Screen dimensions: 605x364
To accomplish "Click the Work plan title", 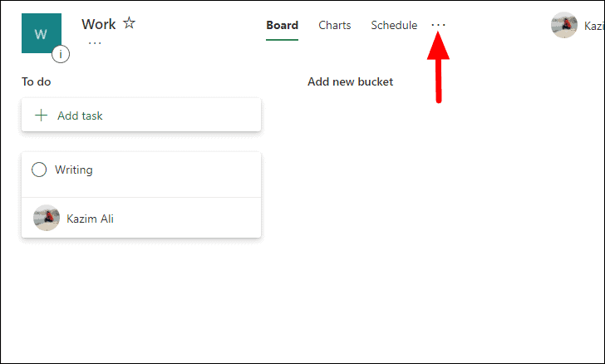I will click(98, 24).
